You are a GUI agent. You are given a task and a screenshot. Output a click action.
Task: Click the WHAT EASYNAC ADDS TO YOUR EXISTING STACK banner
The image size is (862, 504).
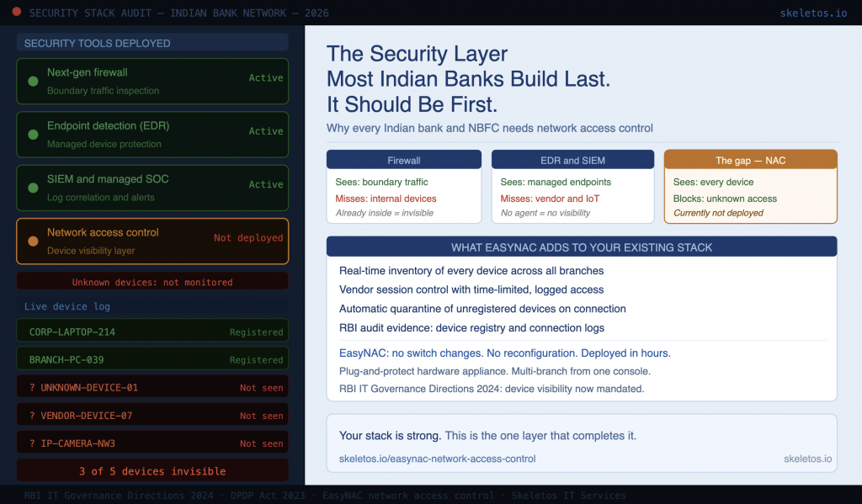[582, 247]
